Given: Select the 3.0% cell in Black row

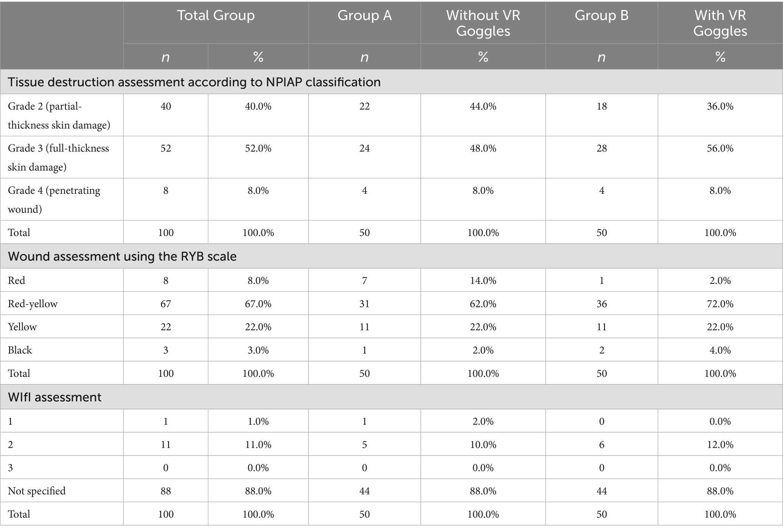Looking at the screenshot, I should [x=258, y=350].
